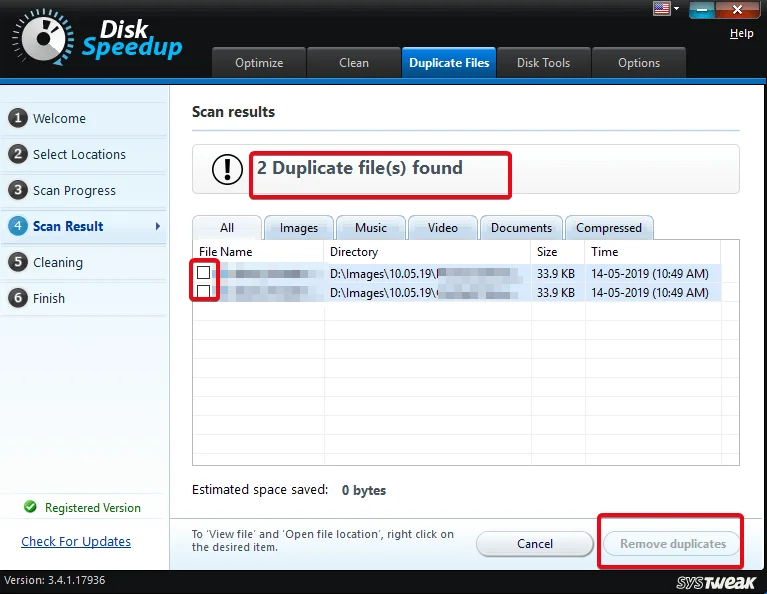Click step 3 Scan Progress number icon
Viewport: 767px width, 594px height.
point(17,190)
